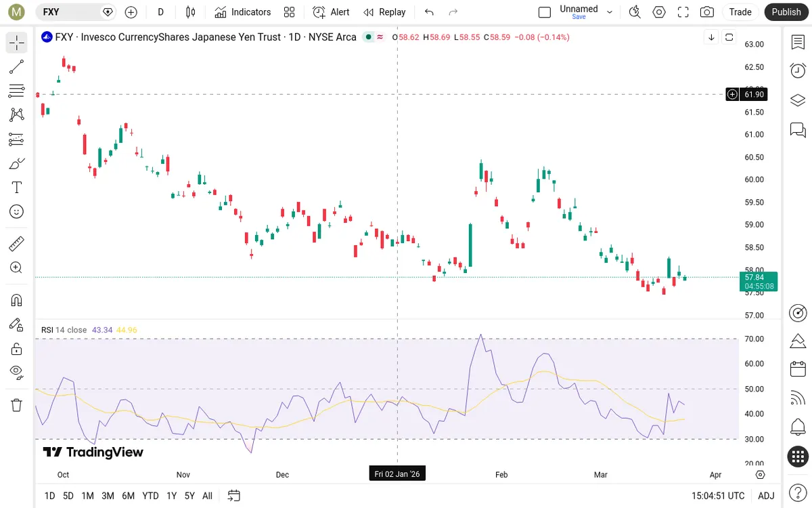Open the news feed signal icon
Viewport: 812px width, 508px height.
coord(798,398)
